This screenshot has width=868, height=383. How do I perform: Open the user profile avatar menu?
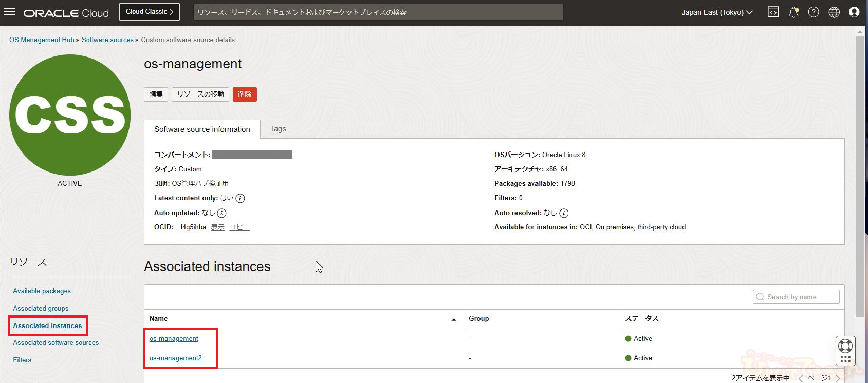[854, 12]
